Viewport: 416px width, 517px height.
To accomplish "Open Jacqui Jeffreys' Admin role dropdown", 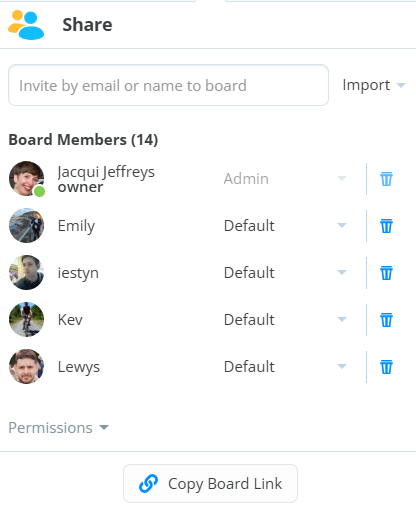I will click(x=285, y=179).
